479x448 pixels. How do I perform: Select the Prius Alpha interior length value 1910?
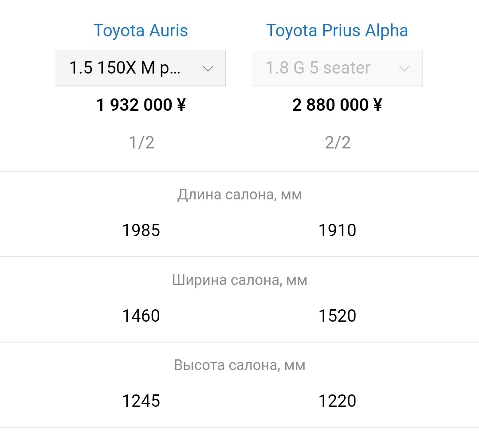coord(337,230)
